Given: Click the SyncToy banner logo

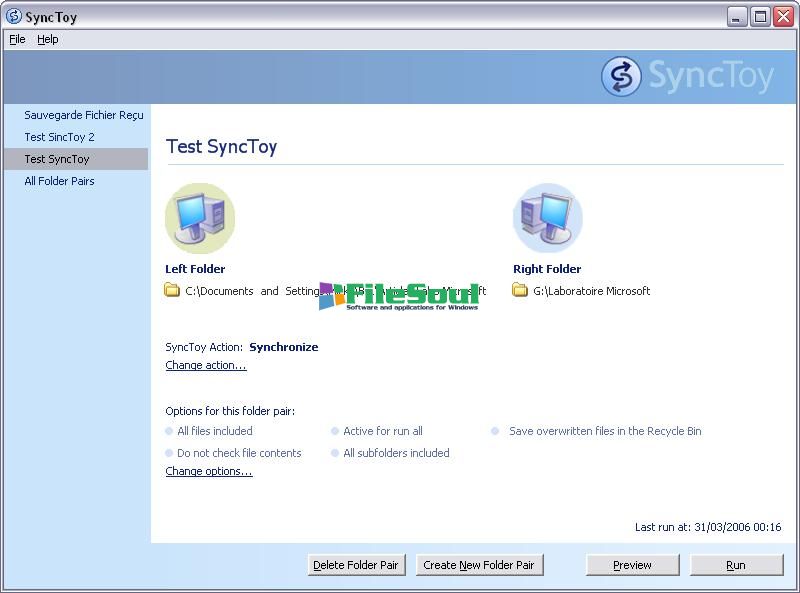Looking at the screenshot, I should point(687,77).
